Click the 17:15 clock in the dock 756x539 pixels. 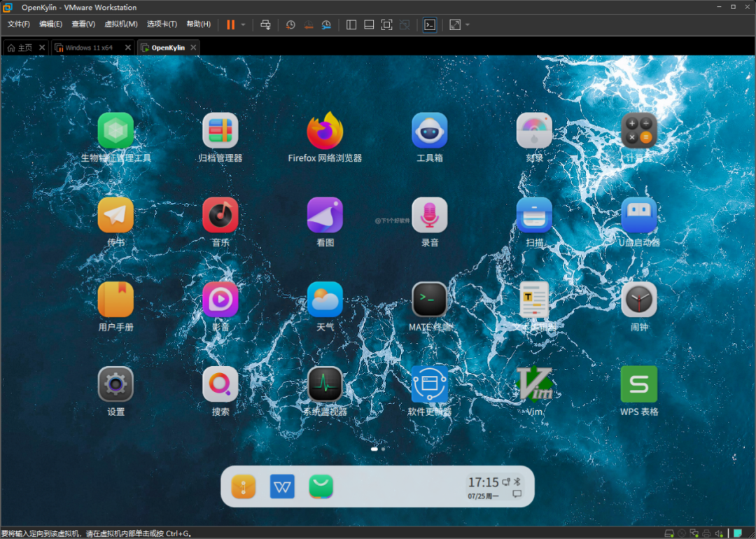tap(483, 482)
